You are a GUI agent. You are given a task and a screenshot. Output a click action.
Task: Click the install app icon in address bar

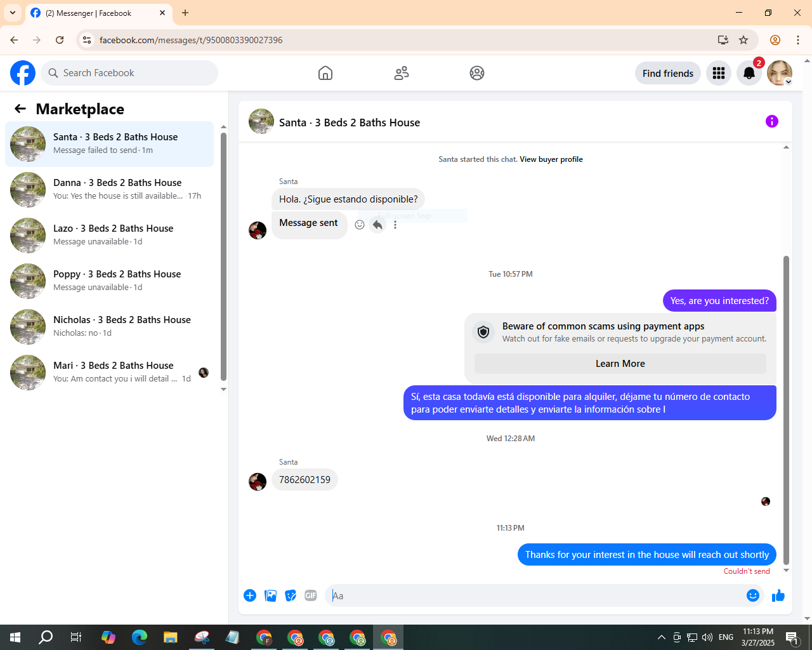(x=723, y=40)
